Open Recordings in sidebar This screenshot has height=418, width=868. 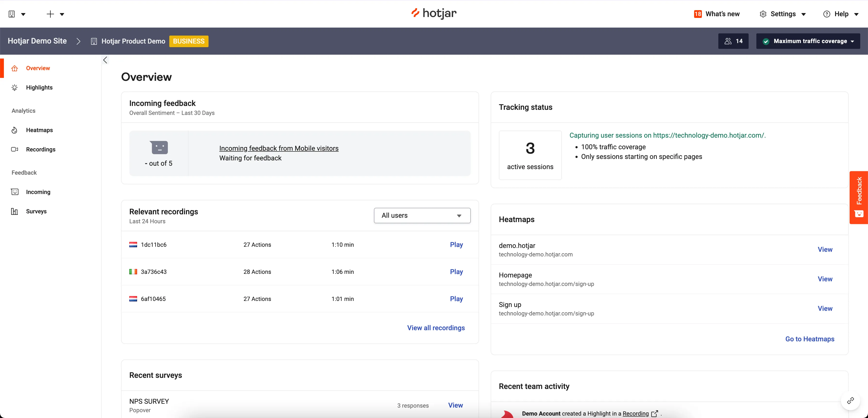point(41,149)
